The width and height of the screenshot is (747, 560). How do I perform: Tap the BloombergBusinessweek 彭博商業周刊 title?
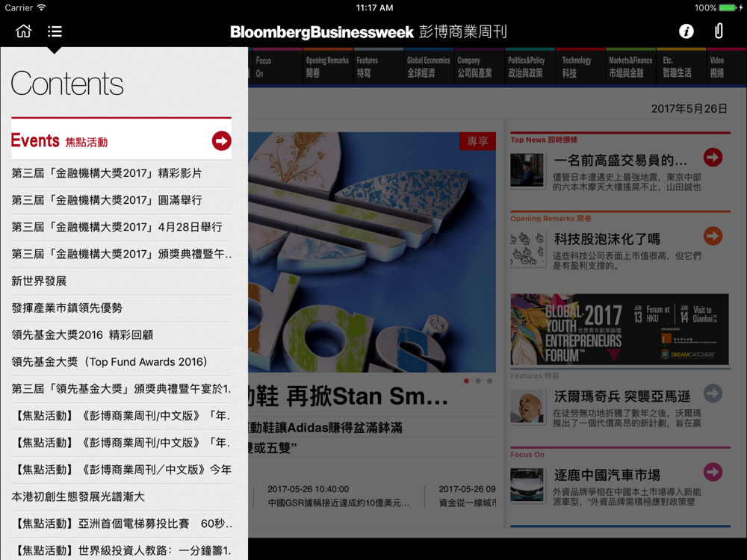pyautogui.click(x=369, y=32)
